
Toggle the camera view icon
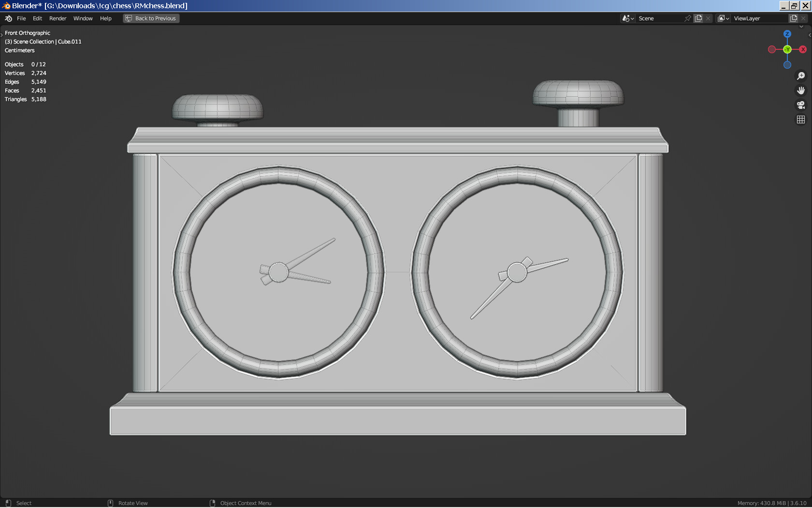(x=801, y=105)
